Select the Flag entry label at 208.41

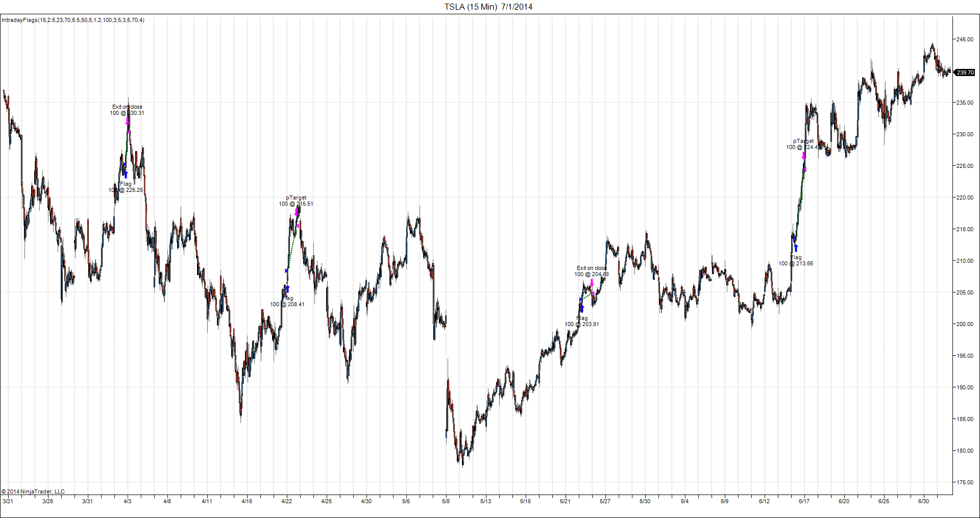[x=287, y=302]
